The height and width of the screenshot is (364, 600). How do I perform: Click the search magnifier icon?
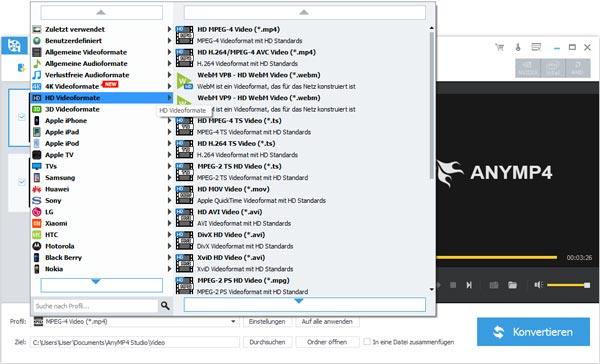(165, 305)
